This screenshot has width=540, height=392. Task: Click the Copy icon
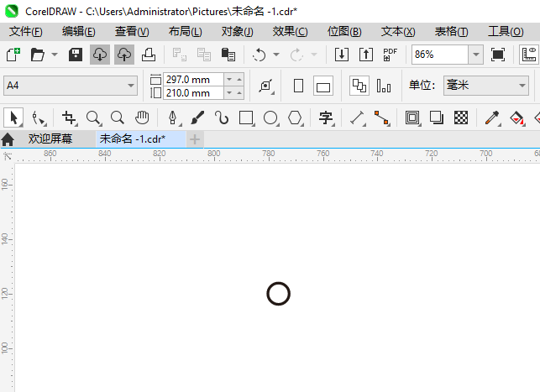click(x=204, y=55)
